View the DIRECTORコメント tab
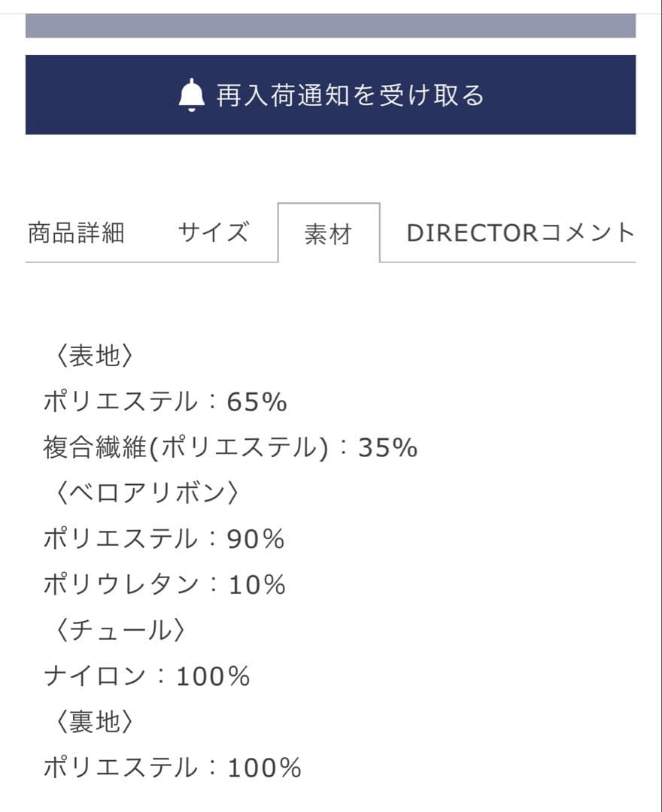The width and height of the screenshot is (662, 812). click(521, 231)
